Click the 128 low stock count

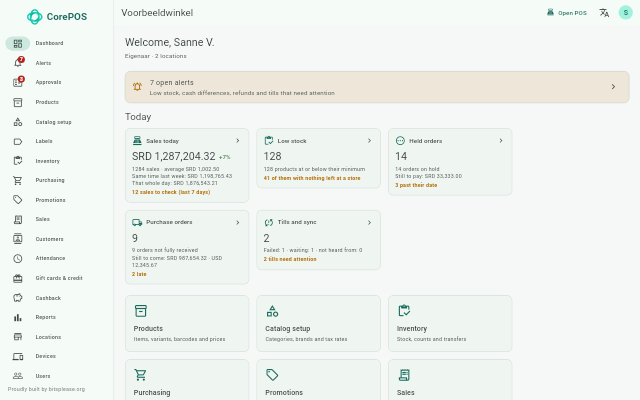pos(273,156)
